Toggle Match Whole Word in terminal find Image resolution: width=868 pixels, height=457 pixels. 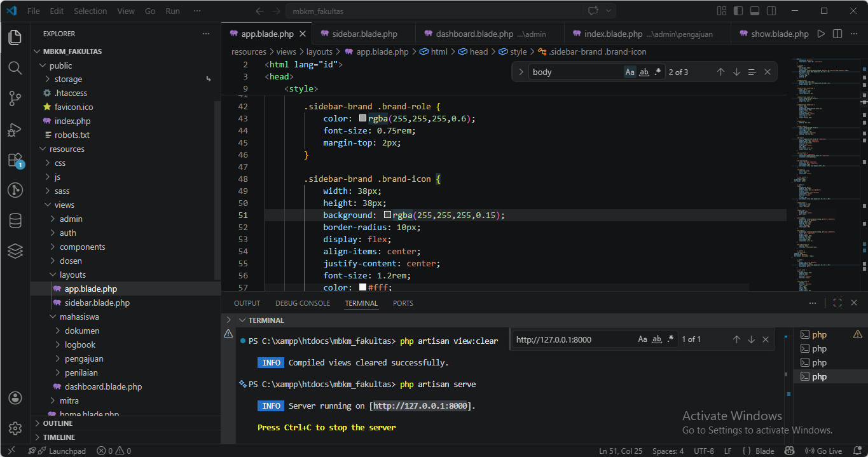point(657,339)
